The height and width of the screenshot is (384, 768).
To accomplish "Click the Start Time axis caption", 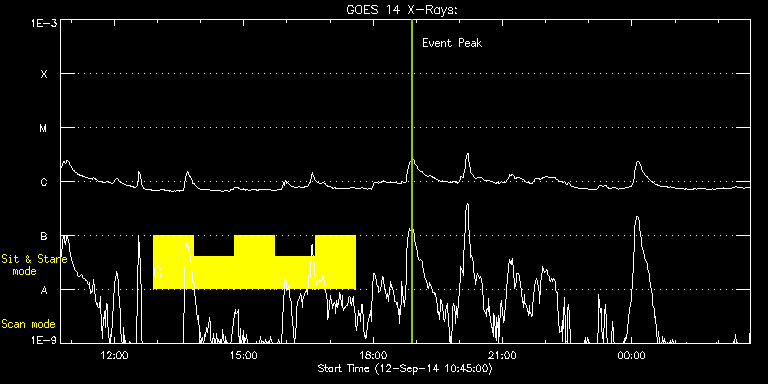I will tap(405, 368).
